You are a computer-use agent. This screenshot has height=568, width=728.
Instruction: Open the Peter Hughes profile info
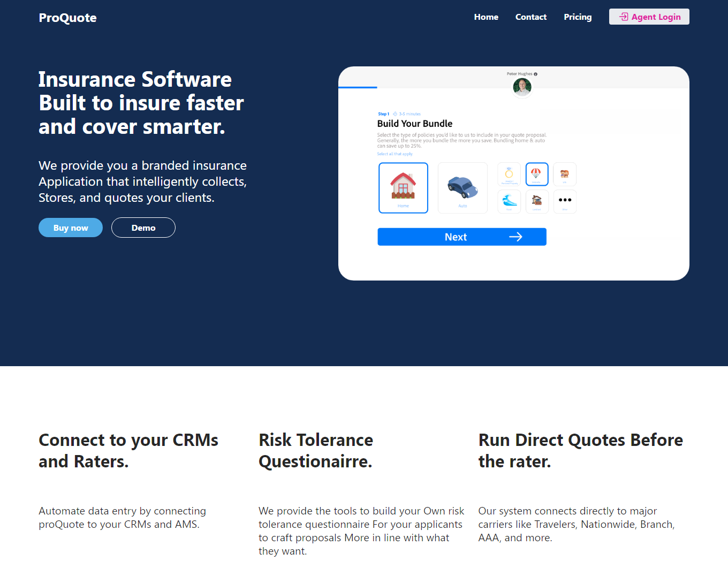pos(536,73)
